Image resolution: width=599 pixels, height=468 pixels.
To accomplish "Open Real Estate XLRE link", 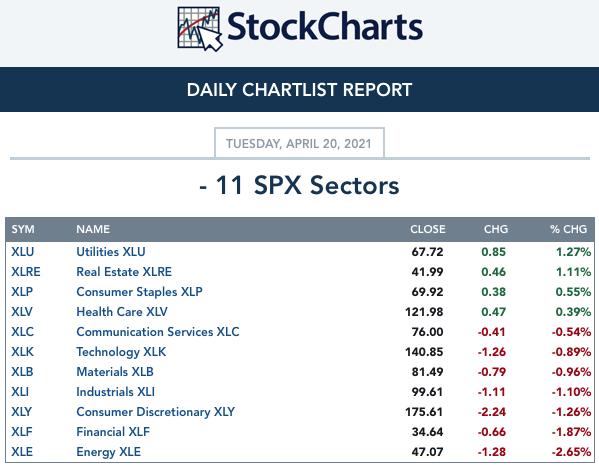I will [124, 272].
